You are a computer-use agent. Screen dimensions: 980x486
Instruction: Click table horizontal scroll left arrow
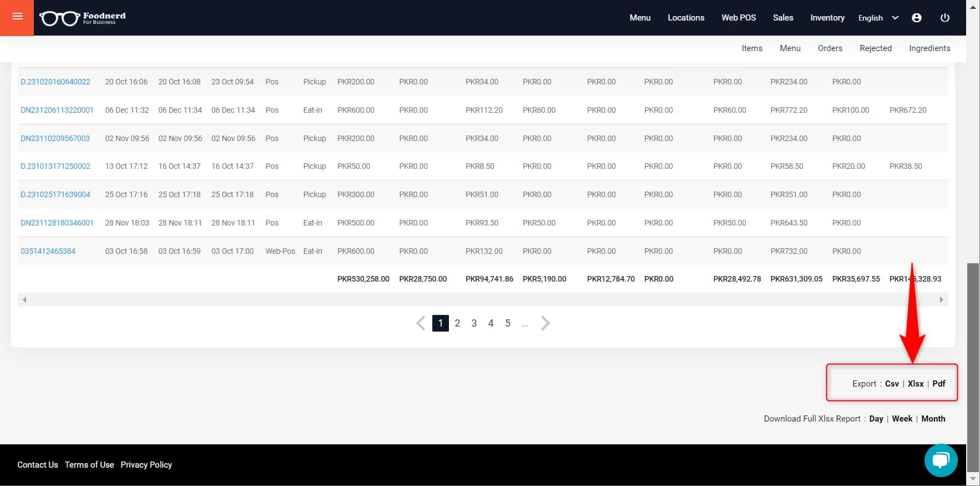[24, 300]
